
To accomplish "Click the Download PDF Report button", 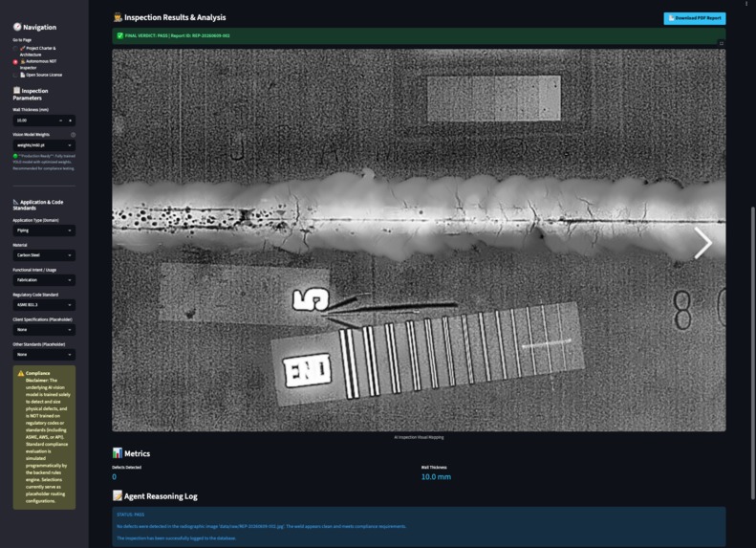I will click(694, 18).
